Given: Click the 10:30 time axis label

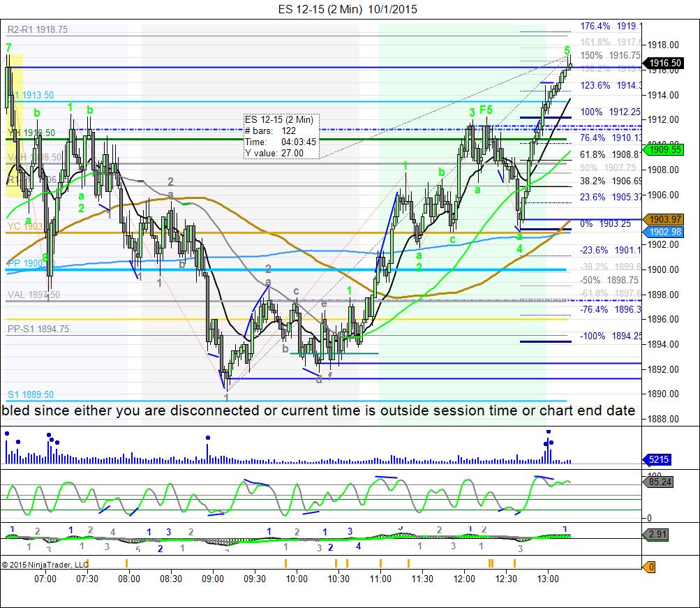Looking at the screenshot, I should click(x=338, y=579).
